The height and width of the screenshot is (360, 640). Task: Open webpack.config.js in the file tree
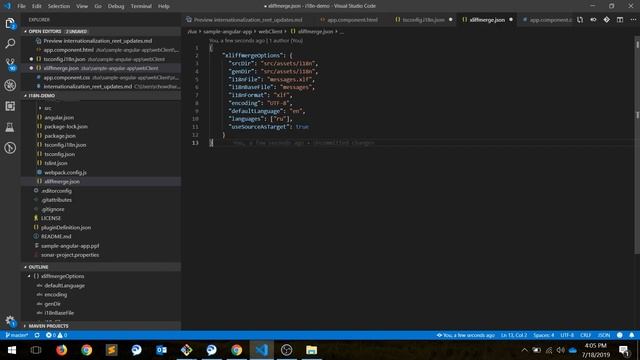[65, 173]
